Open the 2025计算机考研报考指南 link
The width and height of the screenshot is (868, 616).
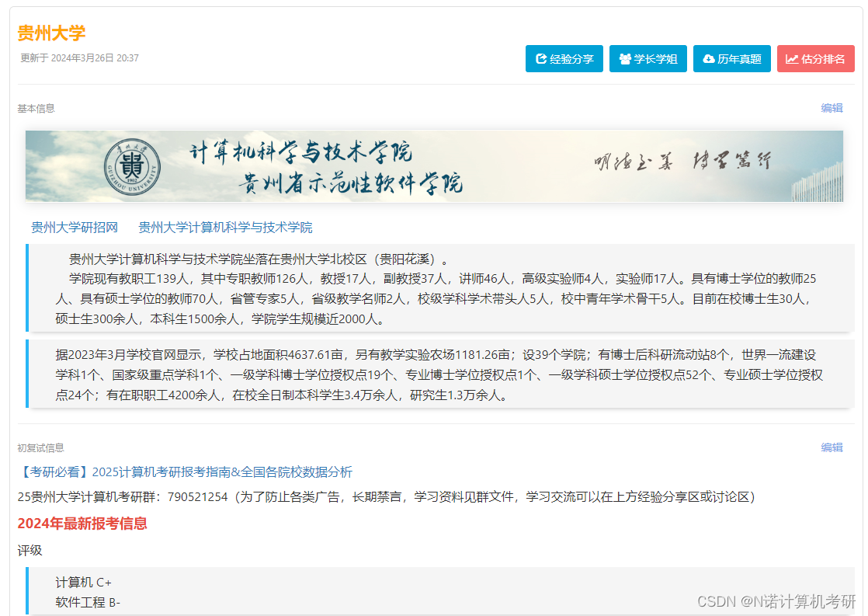(x=185, y=472)
